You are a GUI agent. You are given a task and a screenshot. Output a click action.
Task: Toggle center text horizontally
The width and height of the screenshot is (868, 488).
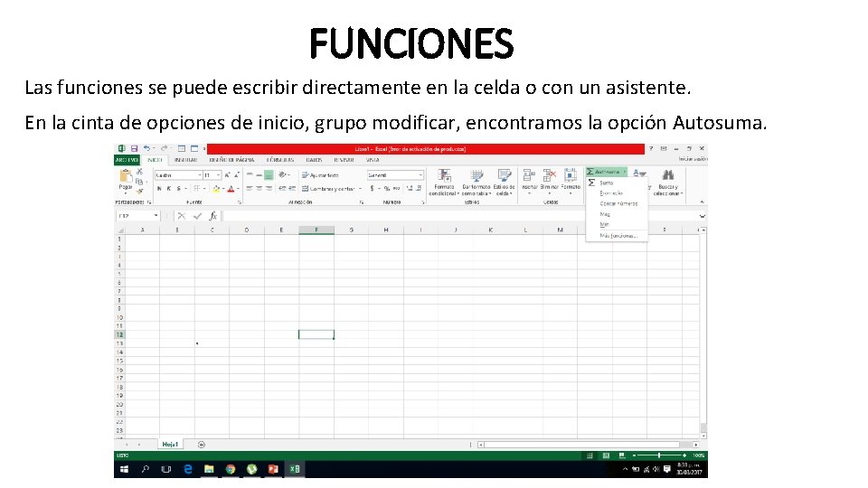click(x=259, y=189)
